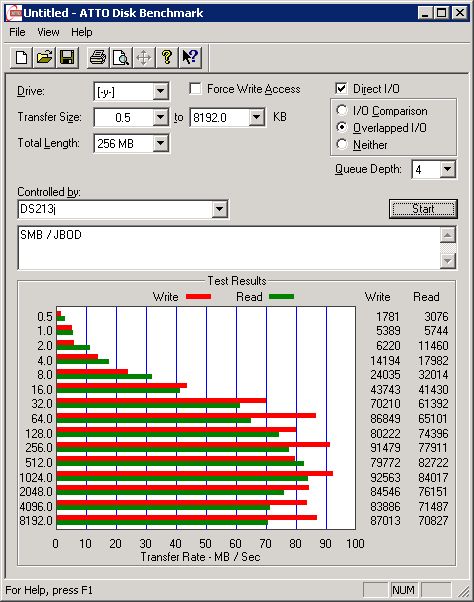
Task: Select the Neither radio button
Action: click(x=342, y=144)
